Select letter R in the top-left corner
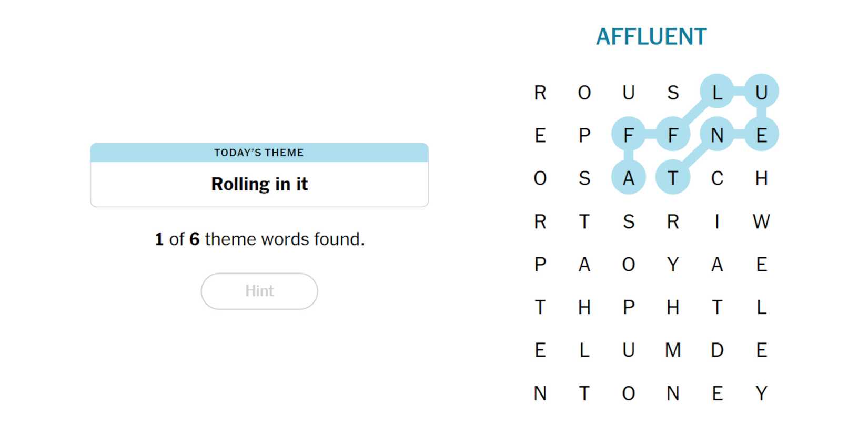The width and height of the screenshot is (868, 434). pyautogui.click(x=540, y=92)
